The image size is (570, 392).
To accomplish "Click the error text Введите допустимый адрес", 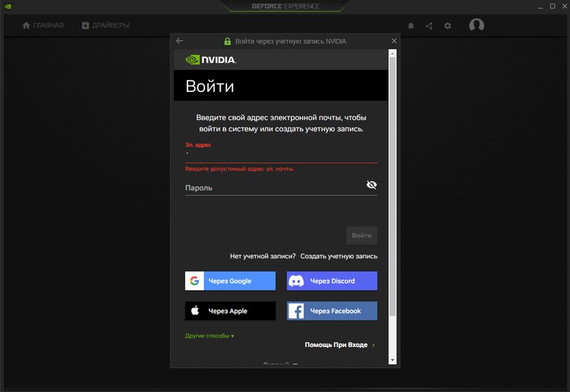I will click(239, 169).
